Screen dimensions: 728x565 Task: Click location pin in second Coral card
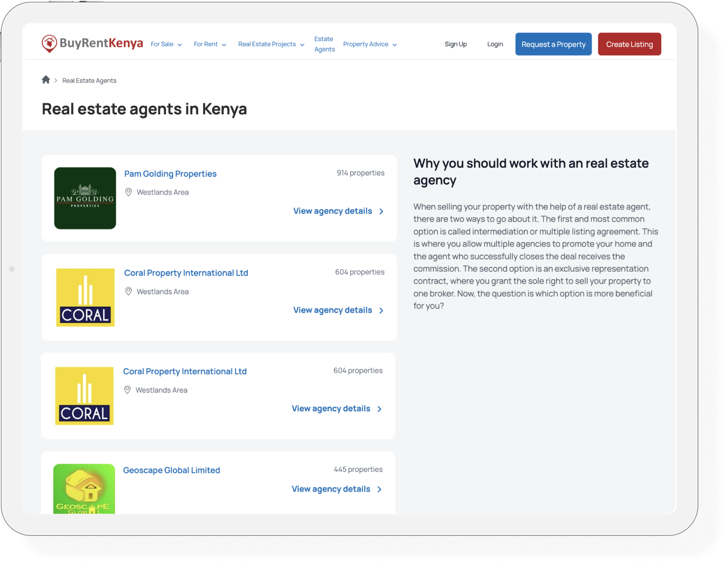point(127,390)
